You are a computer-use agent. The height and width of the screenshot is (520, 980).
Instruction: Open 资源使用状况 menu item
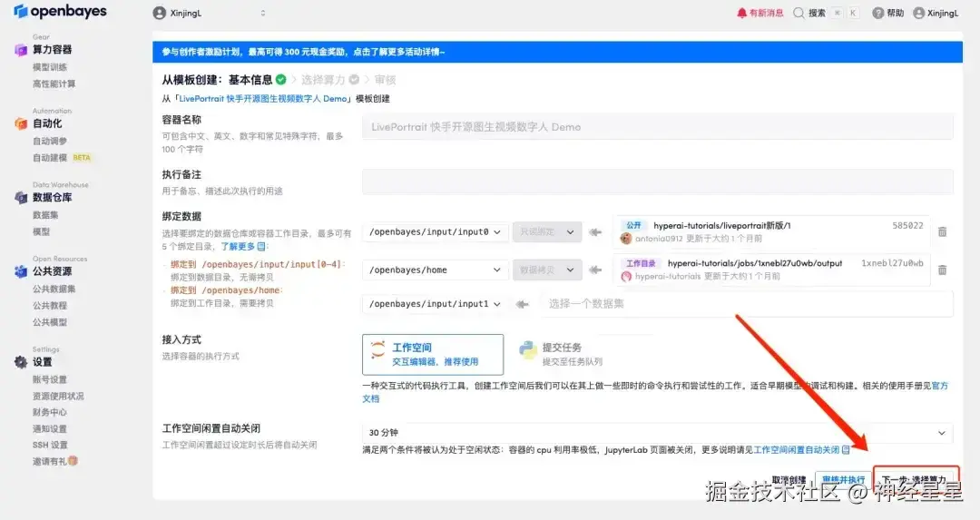(58, 396)
